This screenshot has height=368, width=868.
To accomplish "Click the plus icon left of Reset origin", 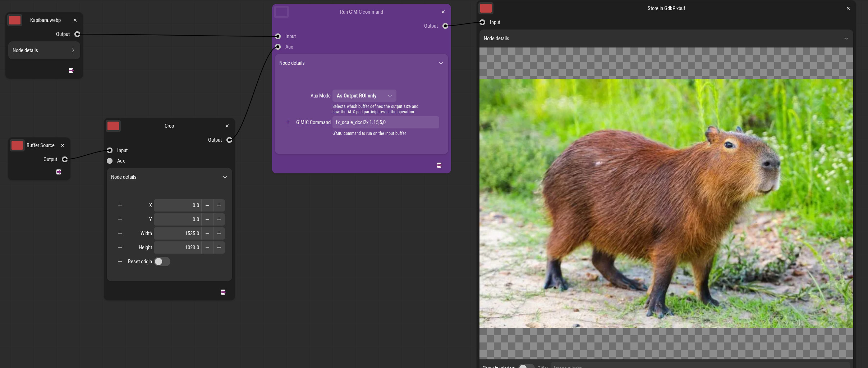I will click(120, 262).
